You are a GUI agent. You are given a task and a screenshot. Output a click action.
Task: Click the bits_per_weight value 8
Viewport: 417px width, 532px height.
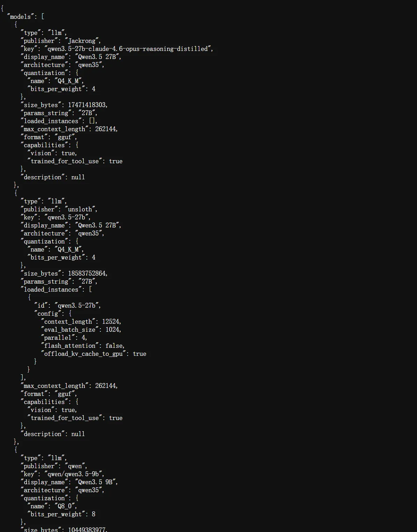click(x=94, y=514)
